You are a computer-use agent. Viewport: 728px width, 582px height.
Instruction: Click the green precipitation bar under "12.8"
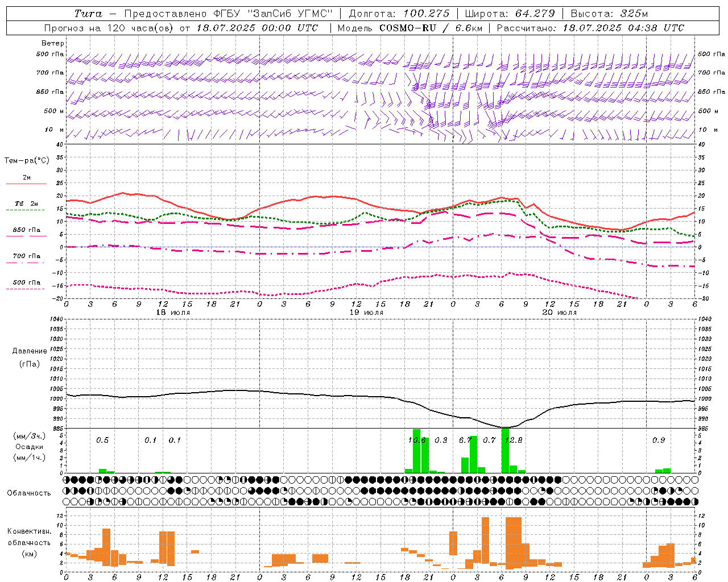(505, 450)
